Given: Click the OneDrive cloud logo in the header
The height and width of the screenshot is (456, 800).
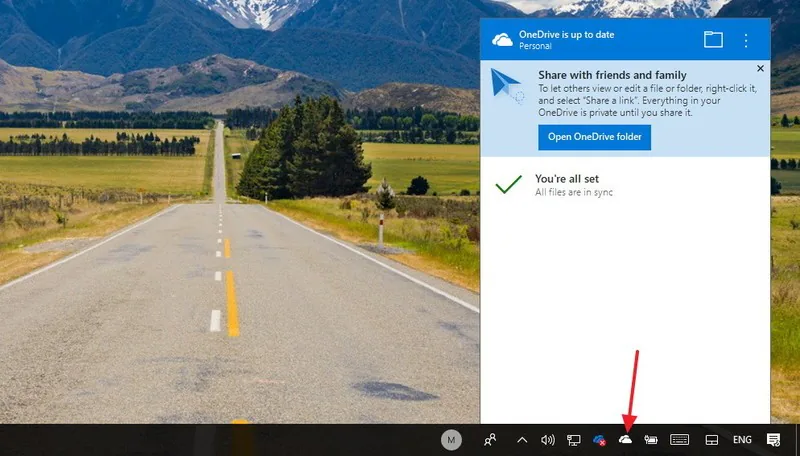Looking at the screenshot, I should click(502, 40).
